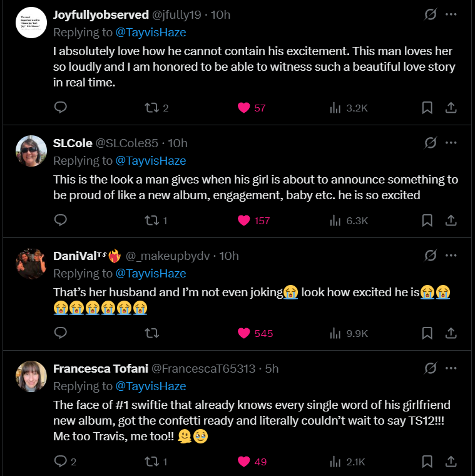
Task: Open more options on SLCole's tweet
Action: coord(451,143)
